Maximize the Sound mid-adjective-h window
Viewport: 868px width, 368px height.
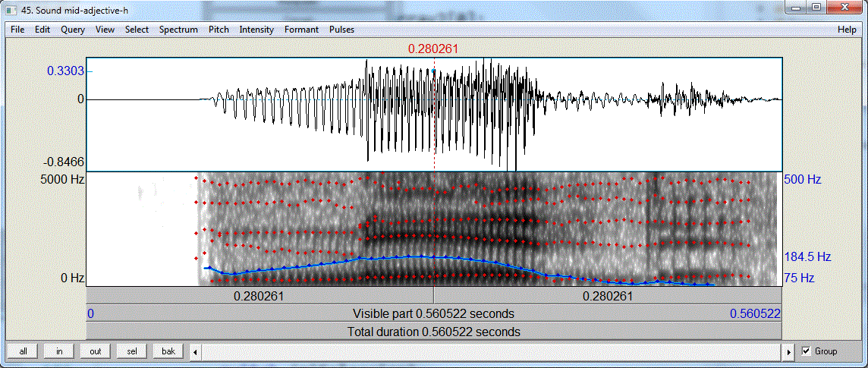[816, 8]
